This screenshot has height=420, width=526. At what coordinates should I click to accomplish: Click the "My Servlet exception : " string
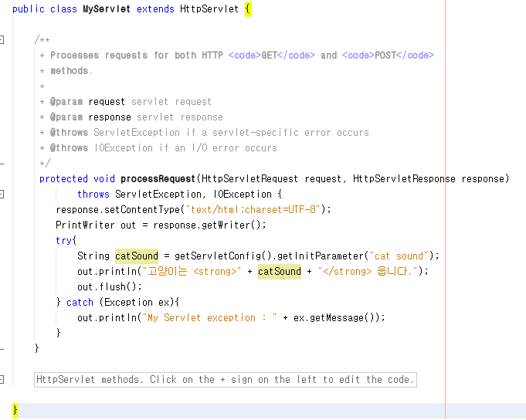209,318
